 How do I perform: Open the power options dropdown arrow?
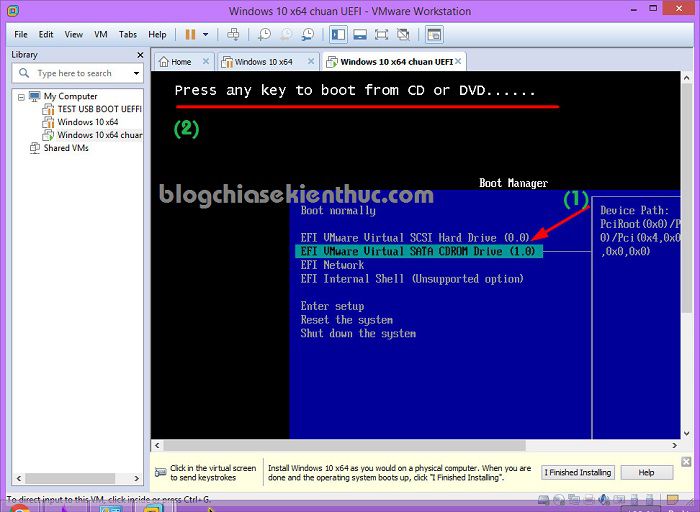pyautogui.click(x=205, y=34)
